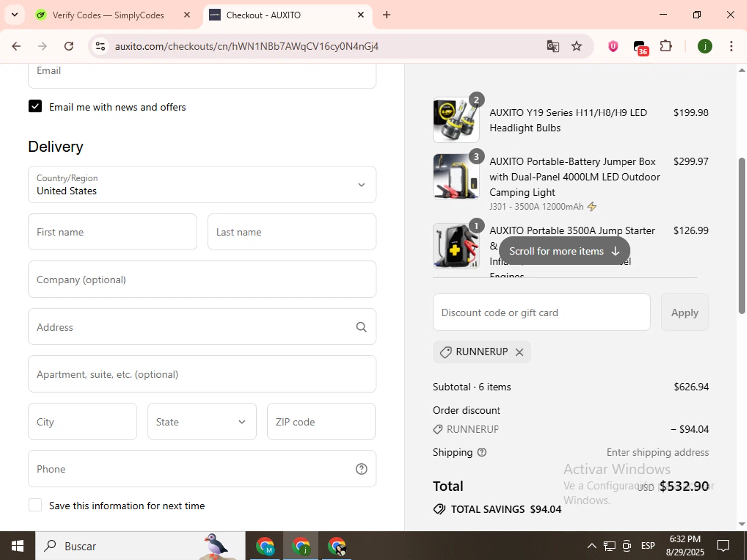
Task: Open the Windows notification center
Action: [723, 546]
